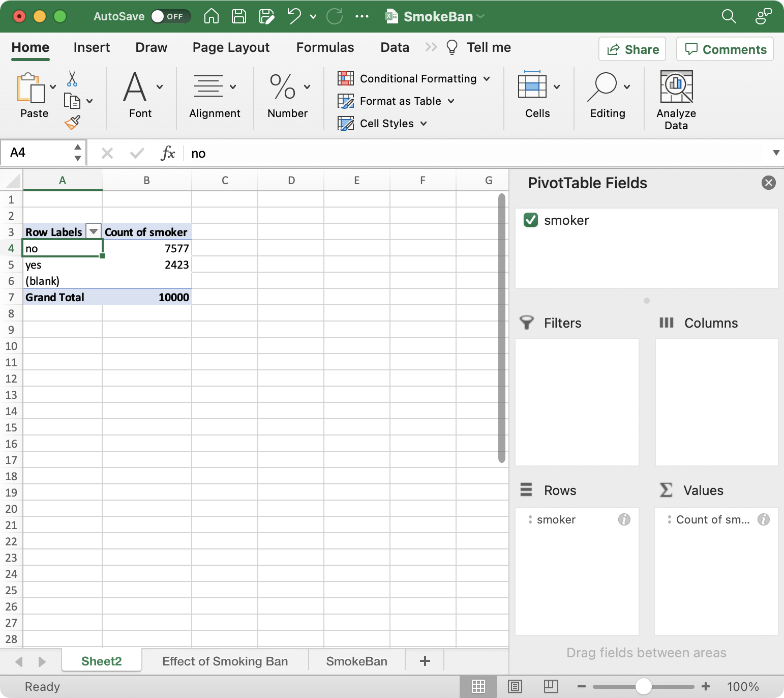
Task: Click the insert function fx icon
Action: 168,153
